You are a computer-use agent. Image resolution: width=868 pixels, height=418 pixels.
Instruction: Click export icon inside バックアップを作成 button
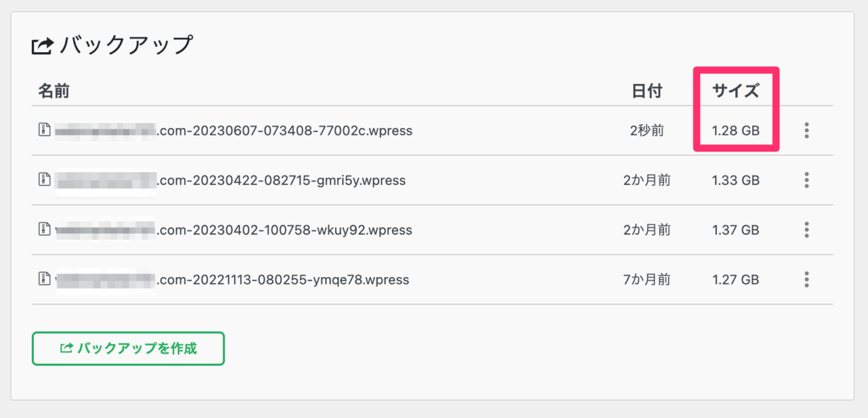point(66,348)
